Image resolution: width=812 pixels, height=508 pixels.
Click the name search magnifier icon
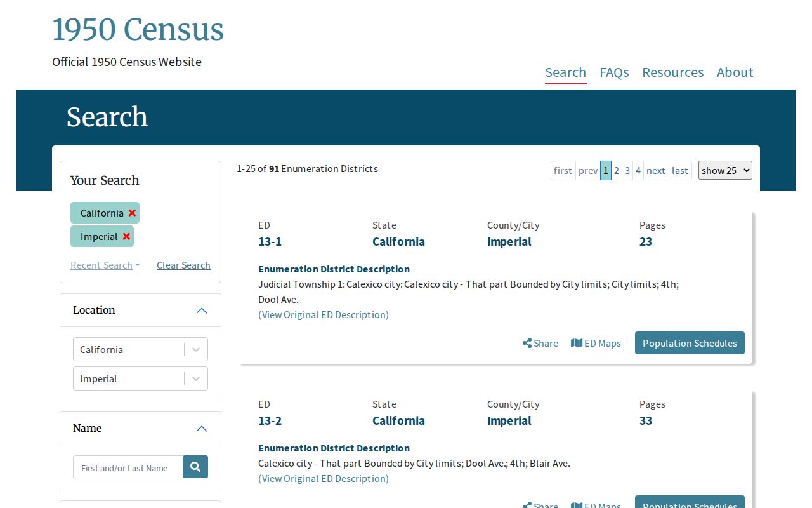pyautogui.click(x=195, y=467)
